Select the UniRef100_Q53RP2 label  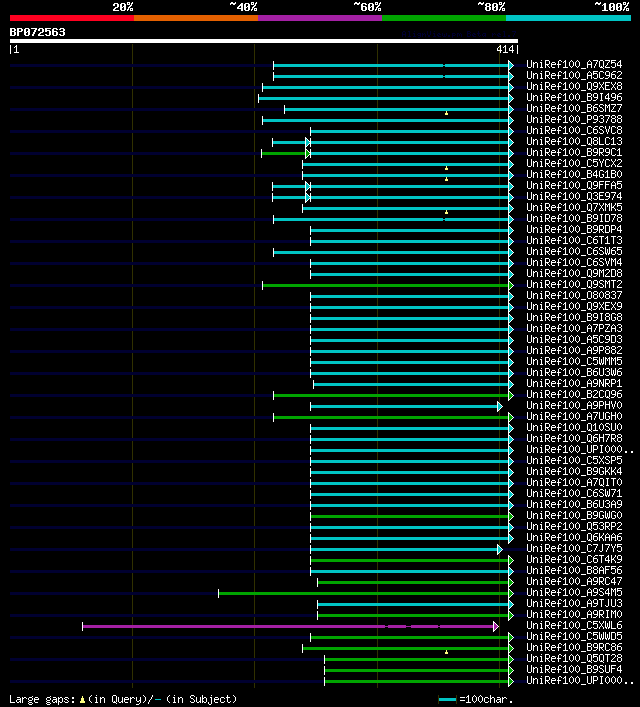(x=574, y=526)
